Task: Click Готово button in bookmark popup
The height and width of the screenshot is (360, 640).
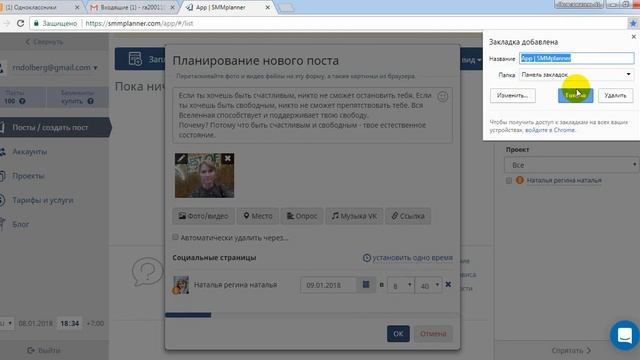Action: [576, 96]
